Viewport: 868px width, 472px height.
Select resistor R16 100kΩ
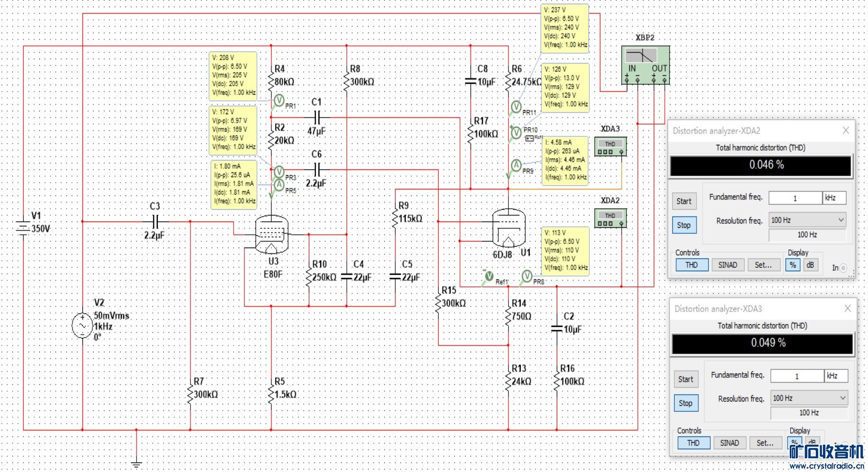(x=557, y=381)
